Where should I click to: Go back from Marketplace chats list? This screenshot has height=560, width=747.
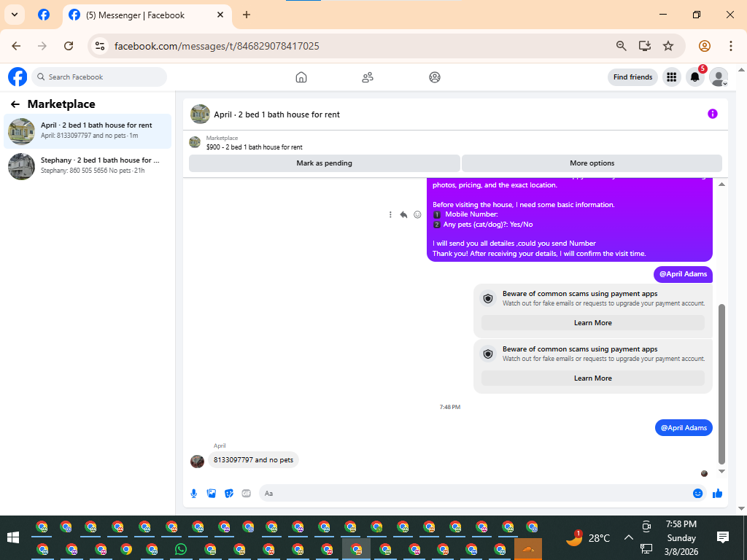point(15,104)
